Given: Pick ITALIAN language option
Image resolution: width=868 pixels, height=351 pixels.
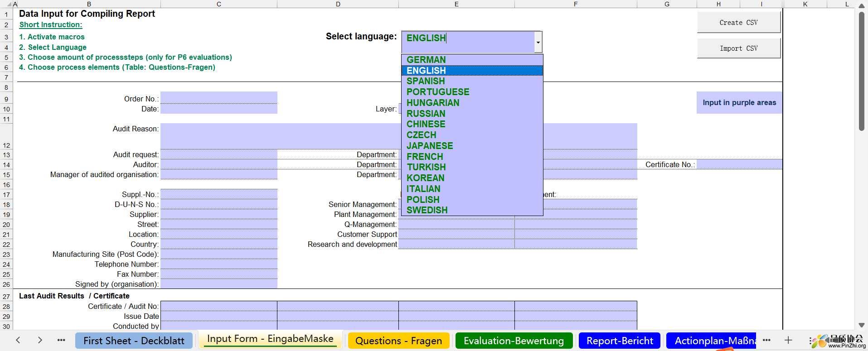Looking at the screenshot, I should tap(472, 189).
